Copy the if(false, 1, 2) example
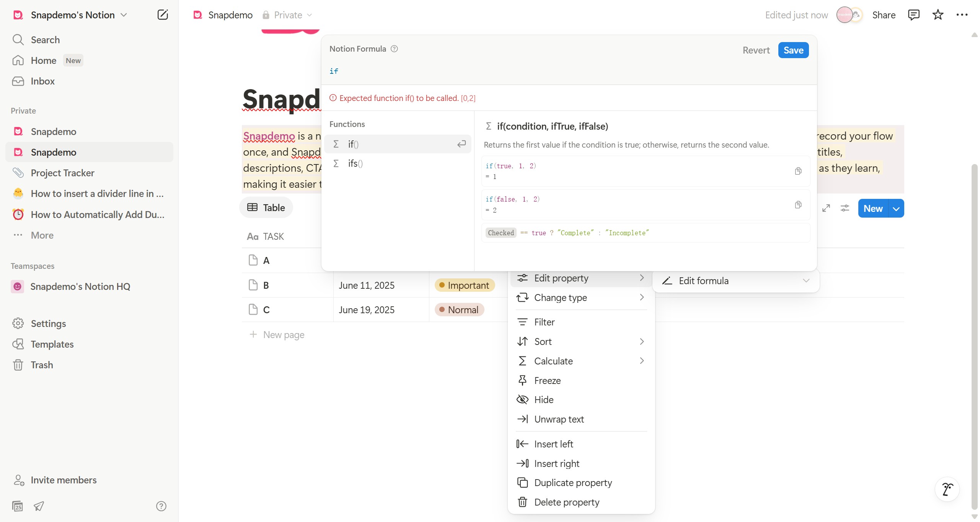Screen dimensions: 980x522 [x=798, y=205]
